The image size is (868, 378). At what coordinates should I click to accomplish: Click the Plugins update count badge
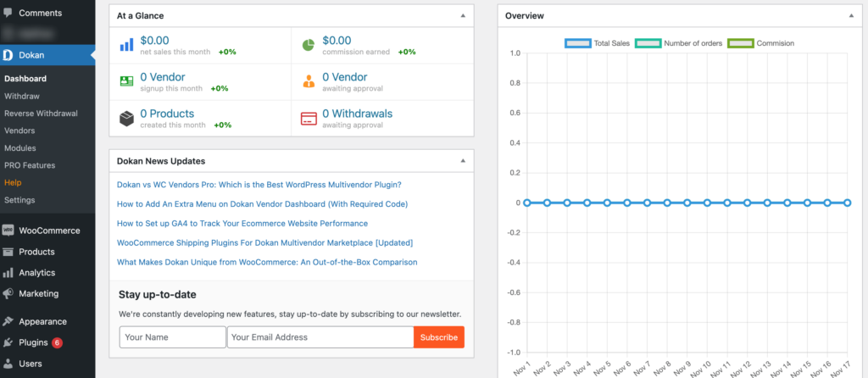[x=57, y=342]
